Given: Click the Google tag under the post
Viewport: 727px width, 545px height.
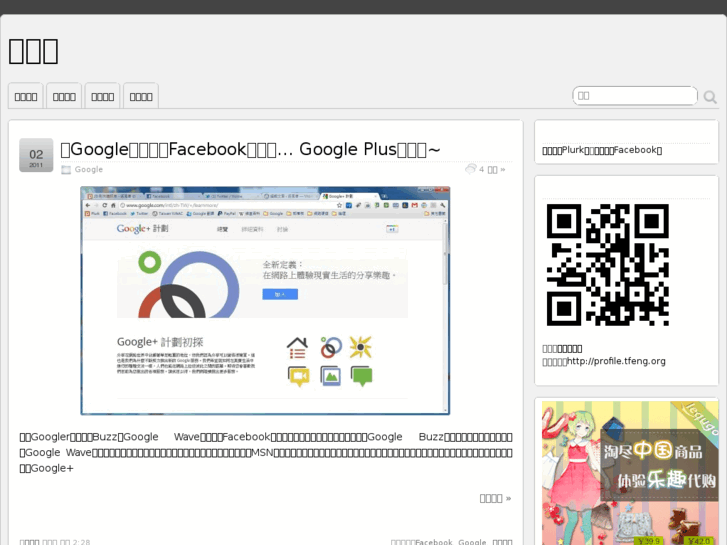Looking at the screenshot, I should point(472,542).
